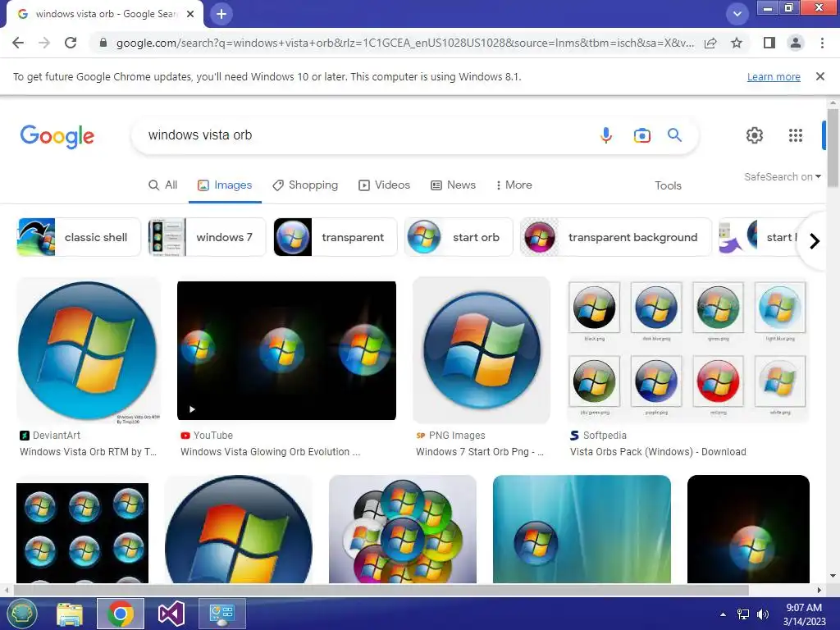Image resolution: width=840 pixels, height=630 pixels.
Task: Click the vertical page scrollbar
Action: coord(833,148)
